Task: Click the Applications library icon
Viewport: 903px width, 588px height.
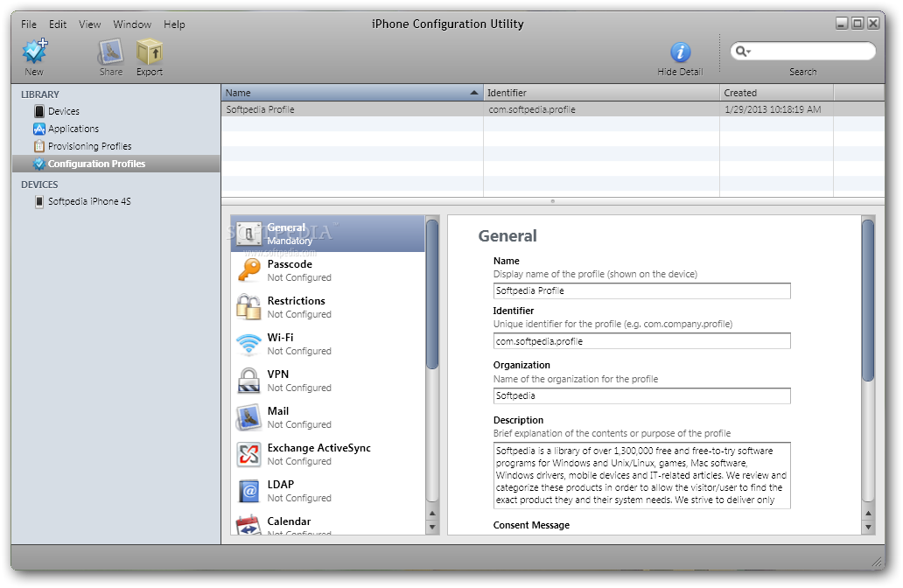Action: [x=39, y=129]
